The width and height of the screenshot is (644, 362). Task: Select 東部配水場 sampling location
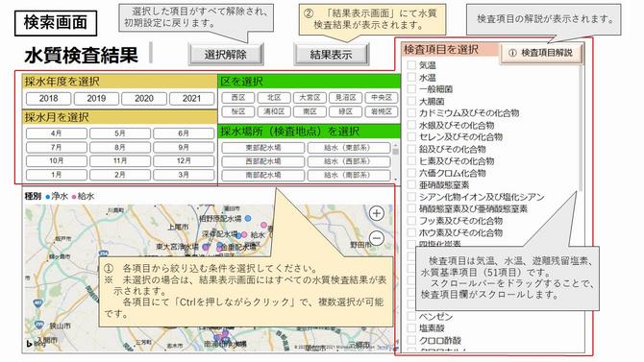[263, 148]
